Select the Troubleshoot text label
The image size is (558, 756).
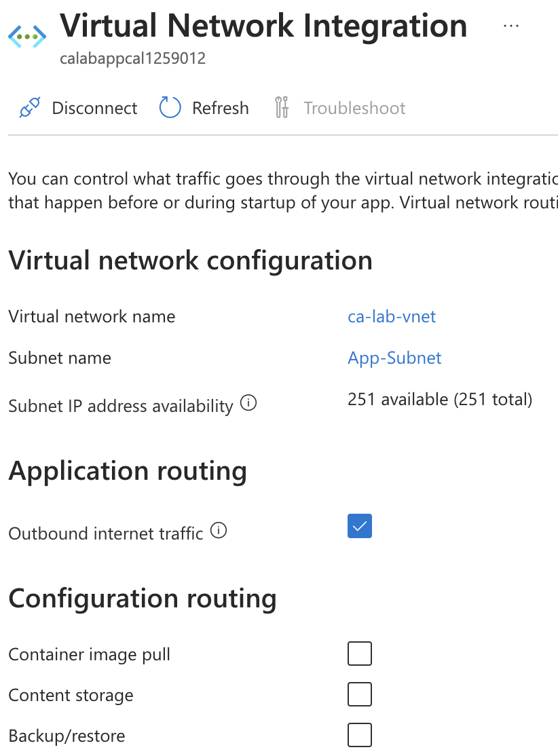(354, 108)
